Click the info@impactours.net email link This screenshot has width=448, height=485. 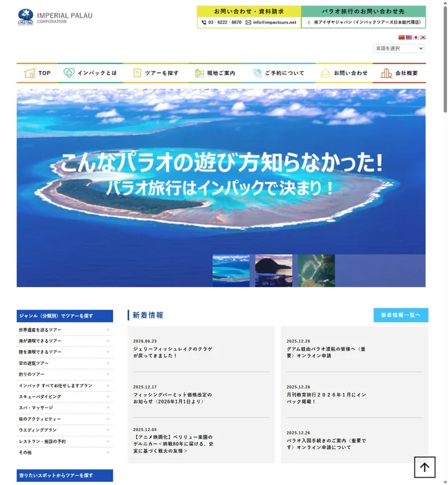(271, 22)
